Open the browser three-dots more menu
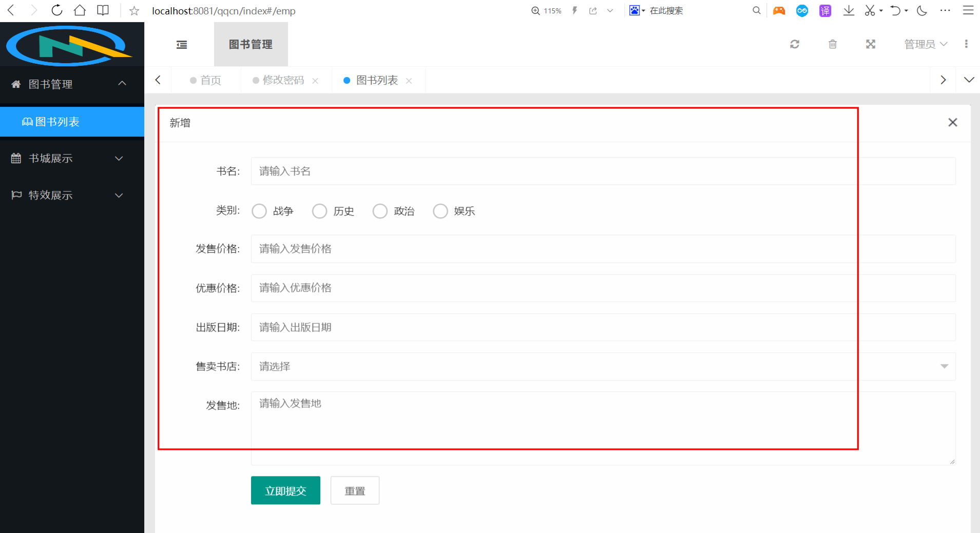Viewport: 980px width, 533px height. pos(945,10)
